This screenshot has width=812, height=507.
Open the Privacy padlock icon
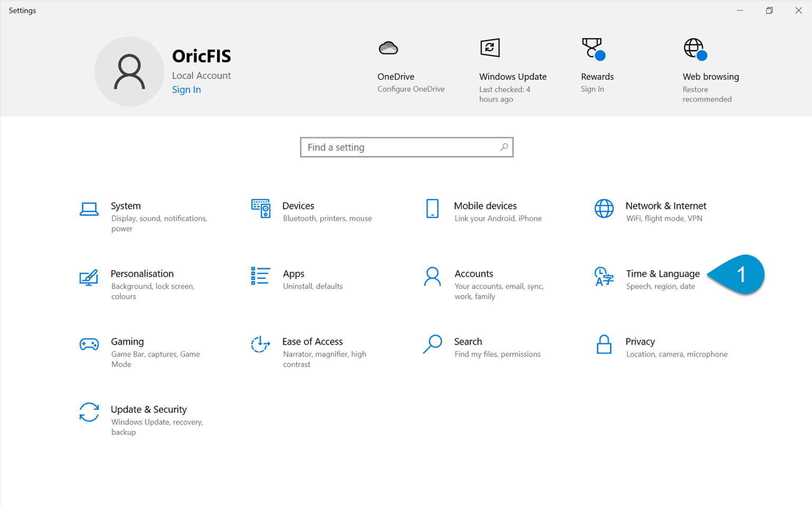point(604,345)
